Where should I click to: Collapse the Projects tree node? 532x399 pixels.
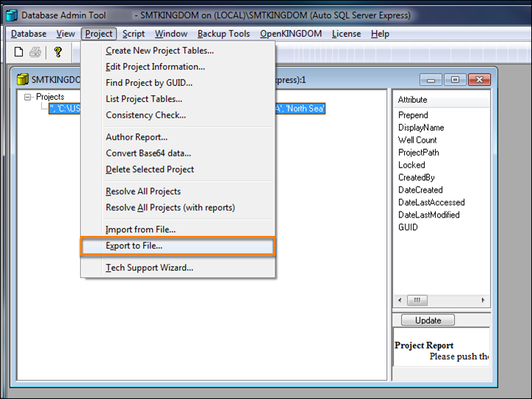(27, 98)
